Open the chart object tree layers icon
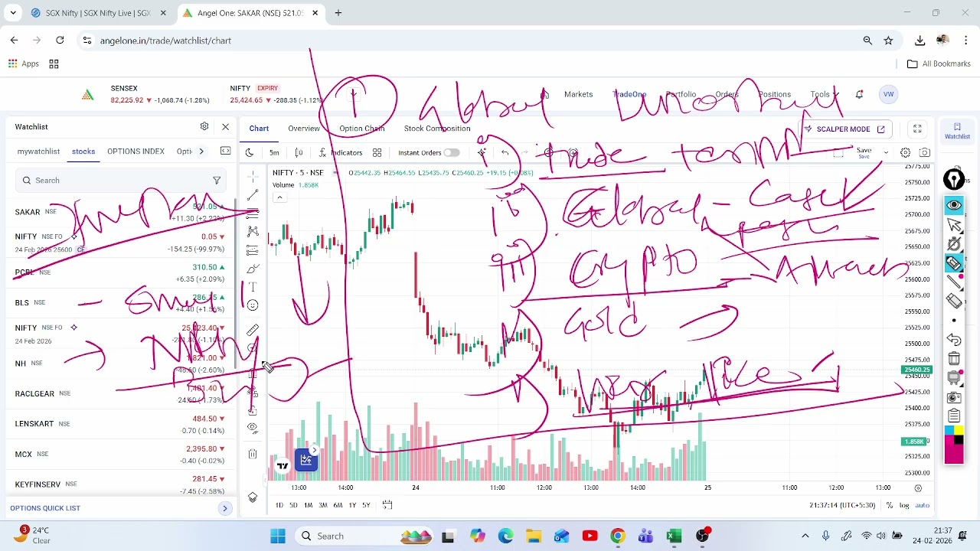Viewport: 980px width, 551px height. (x=253, y=498)
